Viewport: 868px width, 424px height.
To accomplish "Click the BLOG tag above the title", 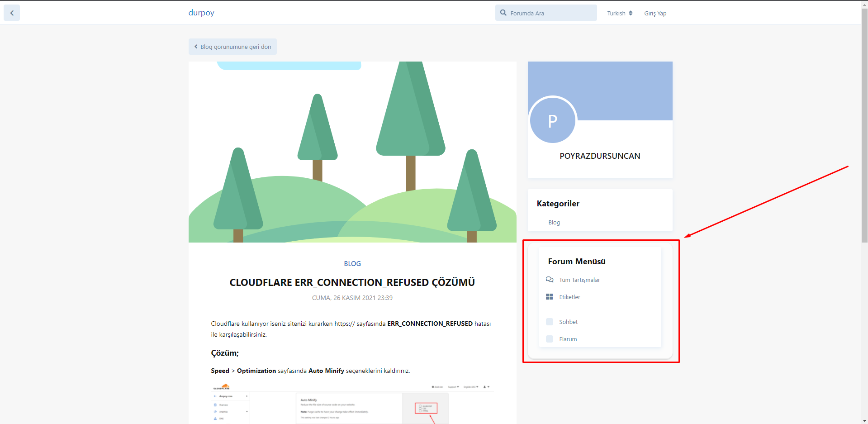I will 352,264.
